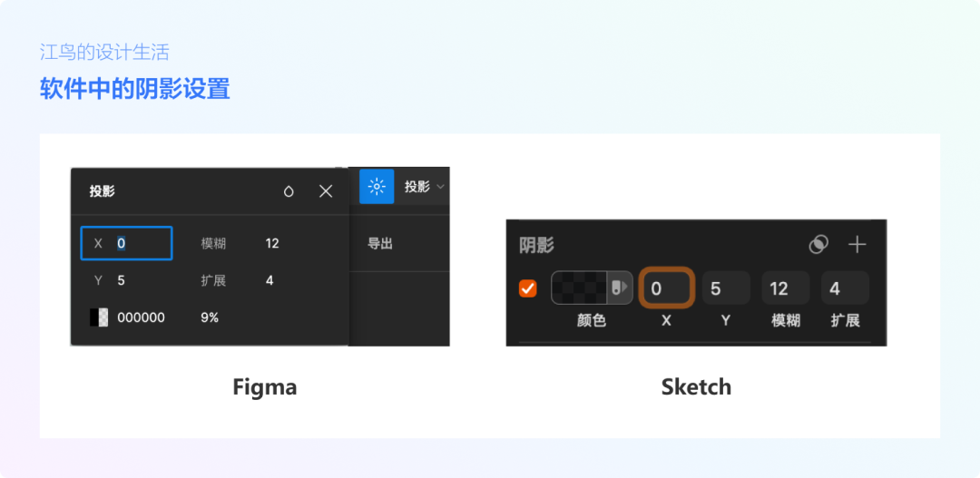Click the Sketch X offset field
The height and width of the screenshot is (478, 980).
667,288
